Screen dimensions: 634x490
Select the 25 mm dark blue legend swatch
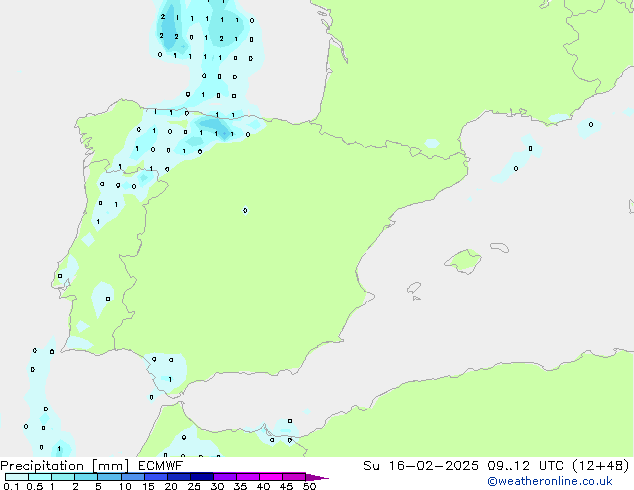201,477
